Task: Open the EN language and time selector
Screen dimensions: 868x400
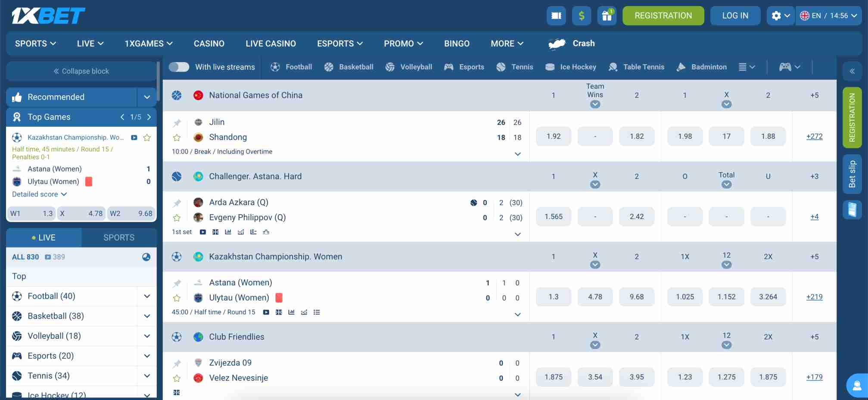Action: point(829,16)
